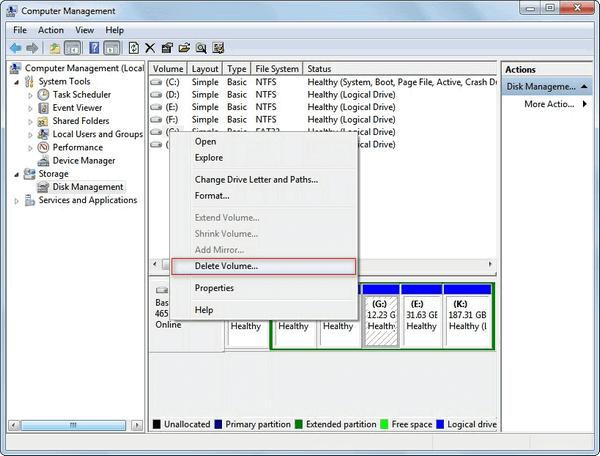Click the Refresh toolbar icon
Screen dimensions: 600x456
[133, 48]
